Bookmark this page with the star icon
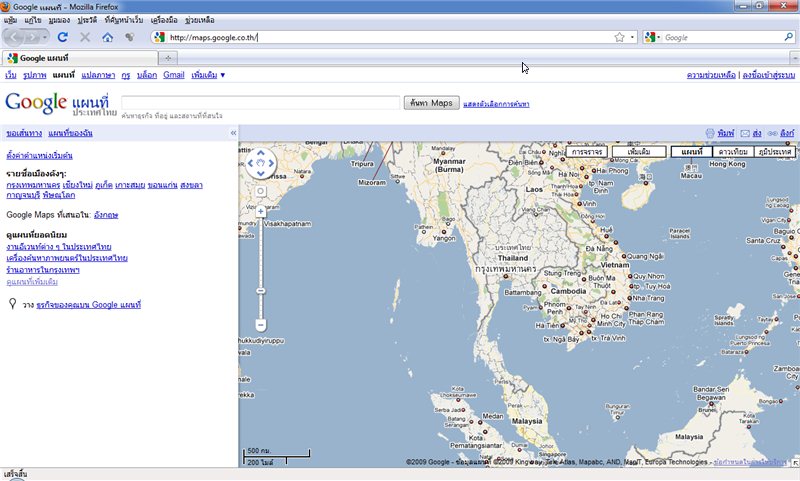 click(619, 37)
